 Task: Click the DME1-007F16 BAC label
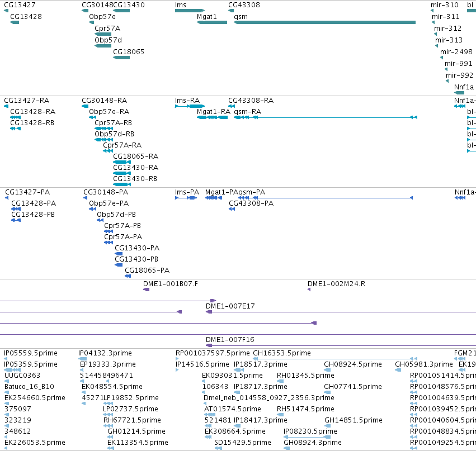point(230,340)
